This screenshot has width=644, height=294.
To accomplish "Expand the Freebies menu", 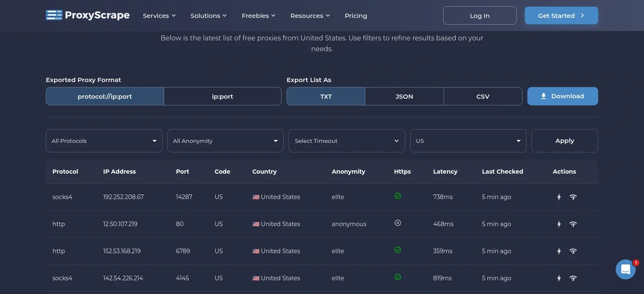I will tap(258, 16).
